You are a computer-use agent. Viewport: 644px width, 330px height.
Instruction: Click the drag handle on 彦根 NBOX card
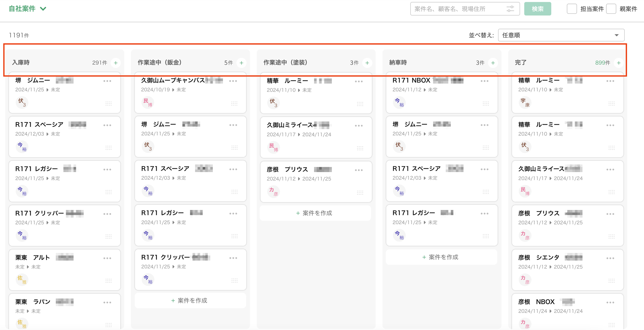[611, 325]
